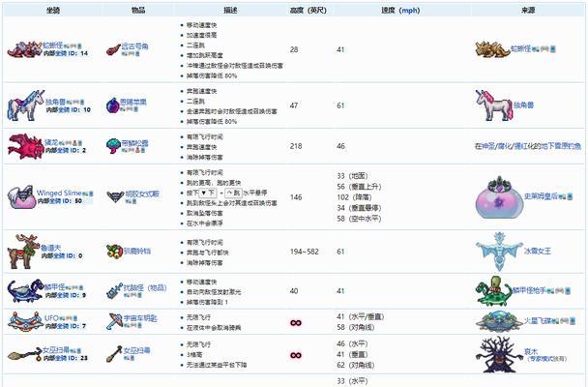Click the UFO mount sprite
This screenshot has height=387, width=588.
coord(25,321)
